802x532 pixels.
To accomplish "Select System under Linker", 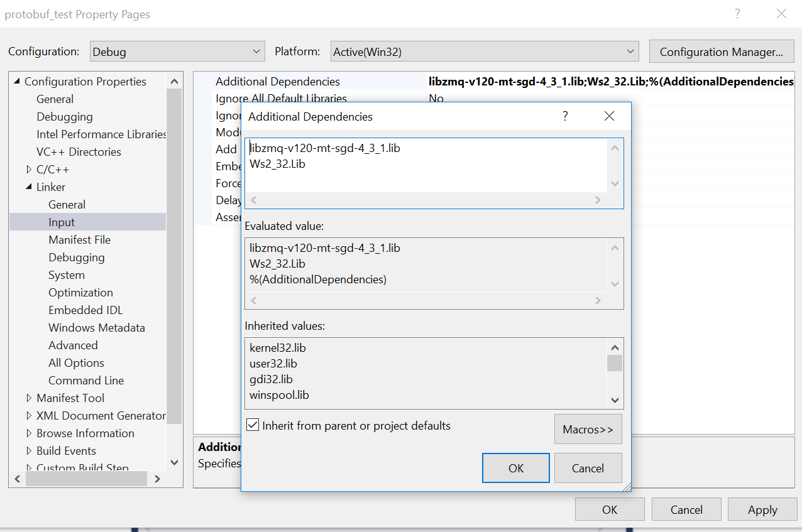I will [66, 275].
